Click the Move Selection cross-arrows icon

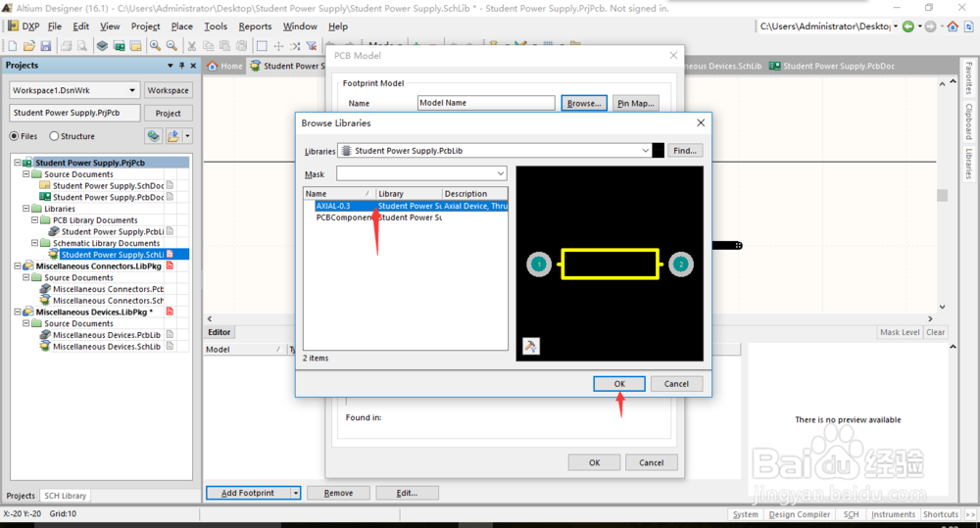tap(278, 46)
